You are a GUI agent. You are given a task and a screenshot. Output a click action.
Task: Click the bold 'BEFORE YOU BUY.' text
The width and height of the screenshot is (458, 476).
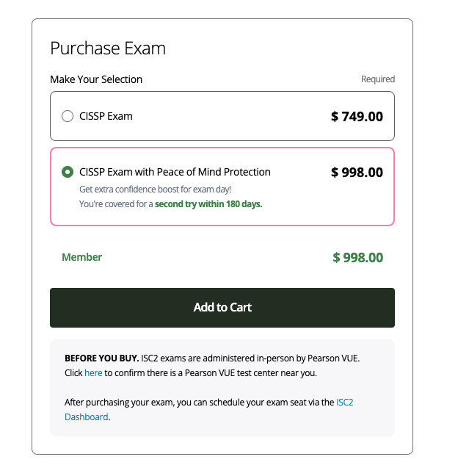pos(101,358)
